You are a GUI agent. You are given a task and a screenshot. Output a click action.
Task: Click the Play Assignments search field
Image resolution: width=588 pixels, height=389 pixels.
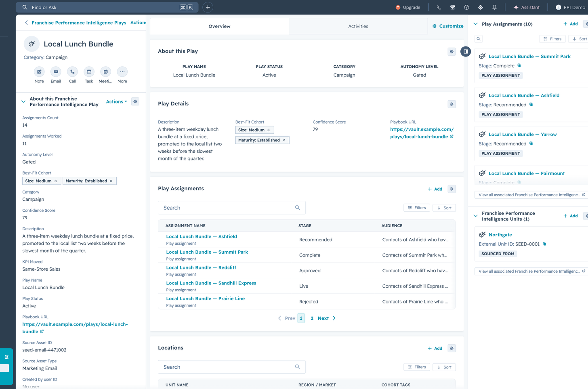pyautogui.click(x=231, y=208)
